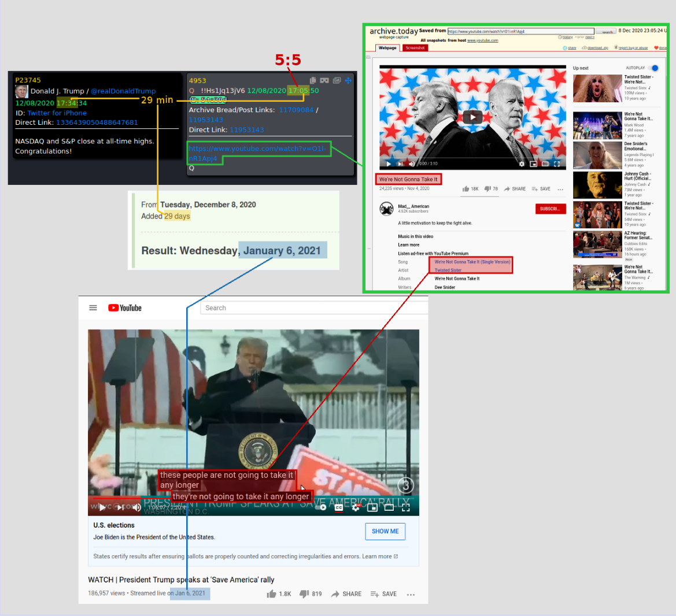The width and height of the screenshot is (676, 616).
Task: Click the next-video icon in the archived video controls
Action: point(400,164)
